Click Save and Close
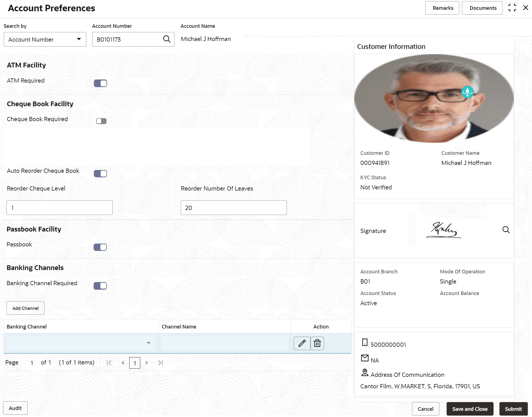532x417 pixels. (470, 409)
